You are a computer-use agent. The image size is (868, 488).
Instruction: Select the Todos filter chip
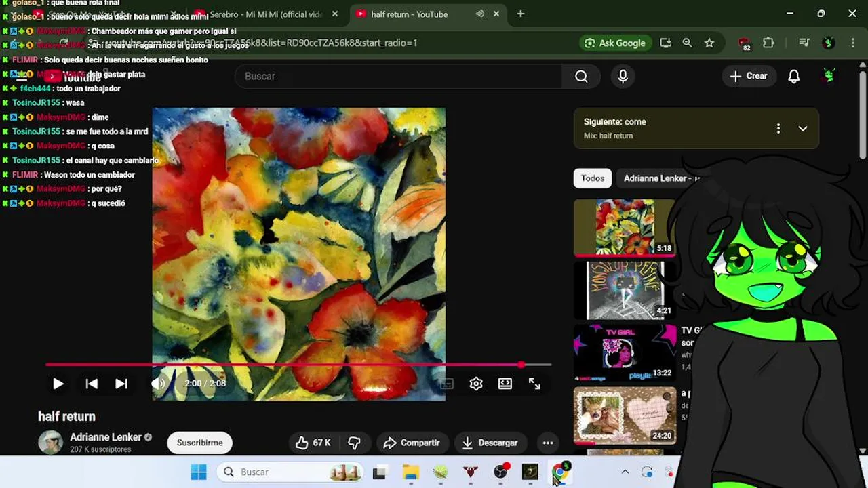coord(593,178)
